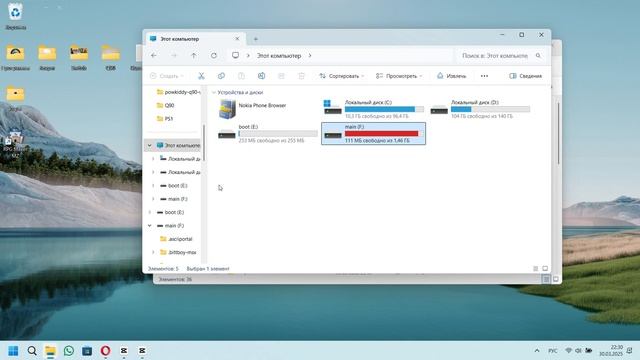Click the Локальный диск (C:) usage bar
This screenshot has width=640, height=360.
coord(384,109)
